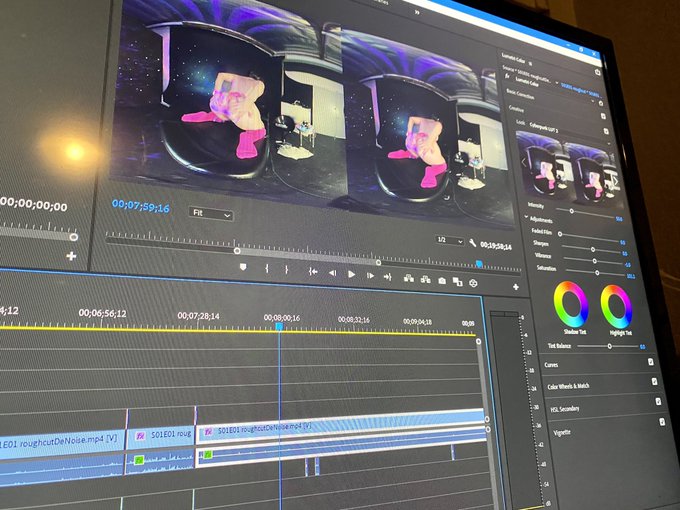Click Program monitor blue playhead
The width and height of the screenshot is (680, 510).
click(479, 263)
